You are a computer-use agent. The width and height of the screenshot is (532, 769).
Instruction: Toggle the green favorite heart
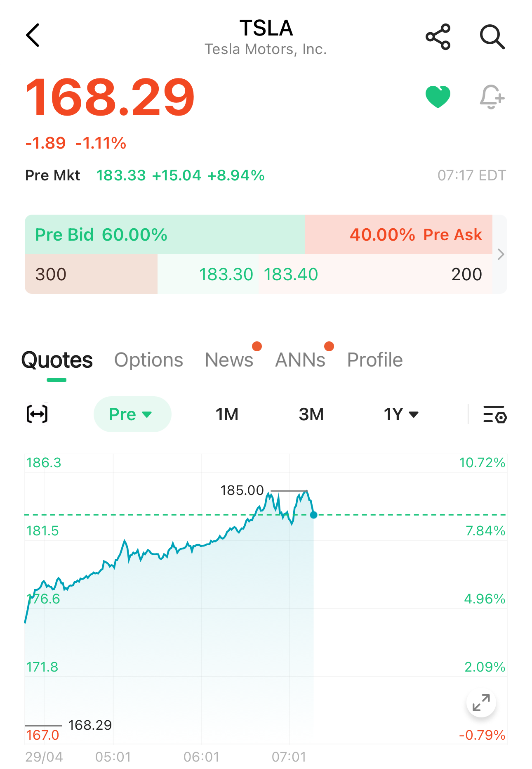(x=438, y=97)
